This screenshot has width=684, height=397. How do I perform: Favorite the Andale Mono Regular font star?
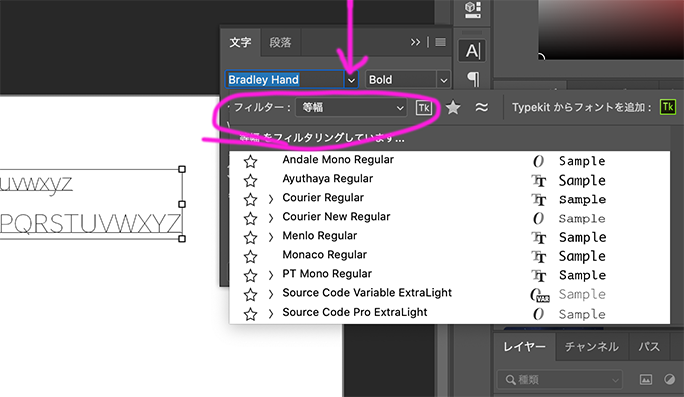pos(250,162)
